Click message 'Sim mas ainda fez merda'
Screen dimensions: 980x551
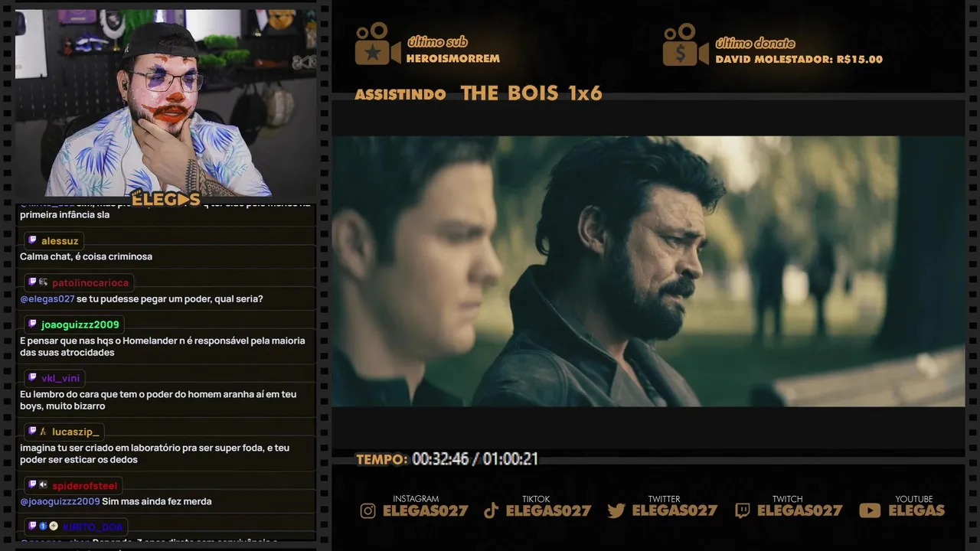click(x=157, y=502)
